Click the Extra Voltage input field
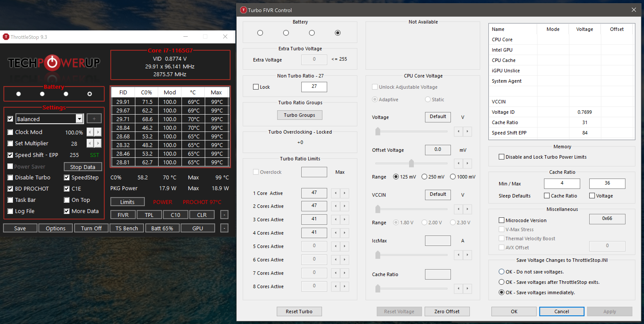The height and width of the screenshot is (324, 644). (x=314, y=60)
